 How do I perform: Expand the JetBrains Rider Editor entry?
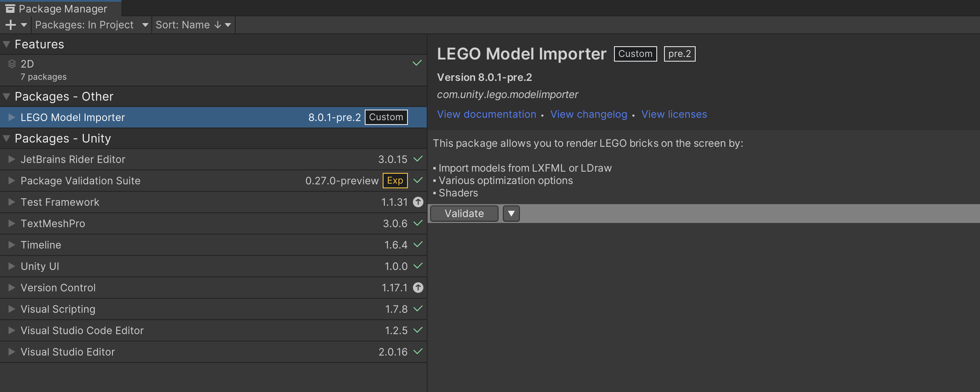(12, 159)
